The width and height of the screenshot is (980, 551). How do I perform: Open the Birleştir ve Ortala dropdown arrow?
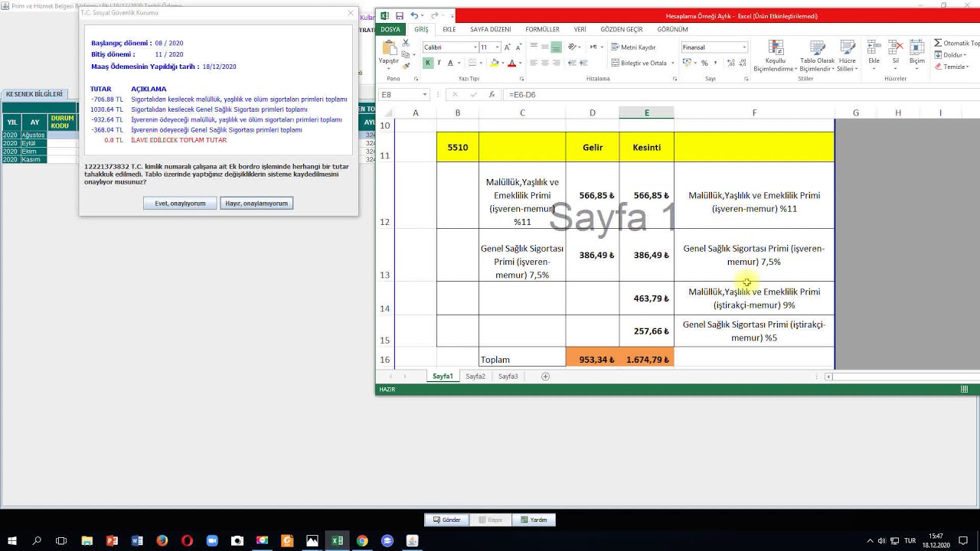coord(672,64)
